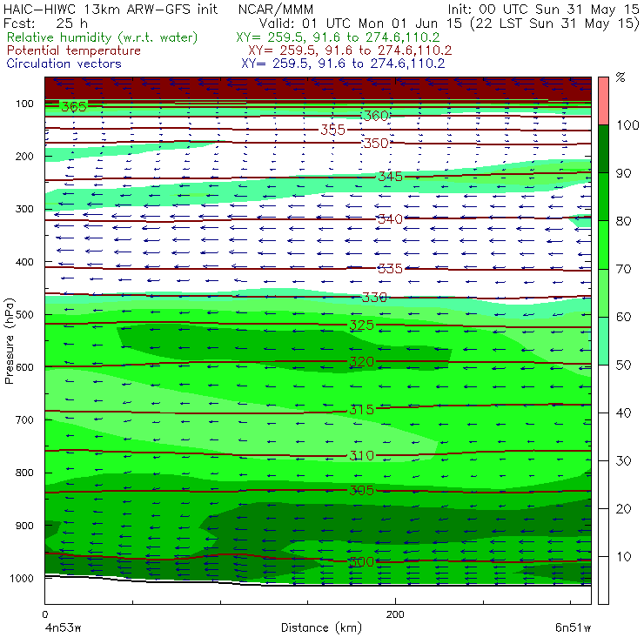
Task: Click the '10' colorbar tick label
Action: pos(623,557)
